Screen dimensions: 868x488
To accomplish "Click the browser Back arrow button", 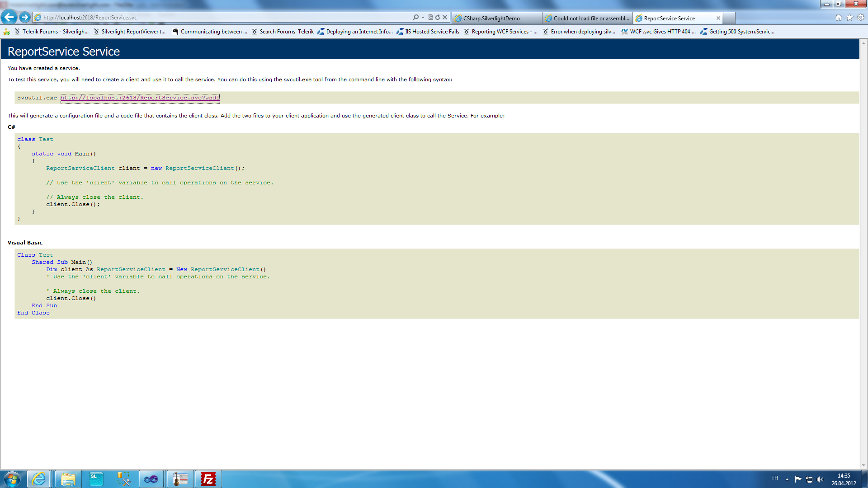I will point(9,18).
